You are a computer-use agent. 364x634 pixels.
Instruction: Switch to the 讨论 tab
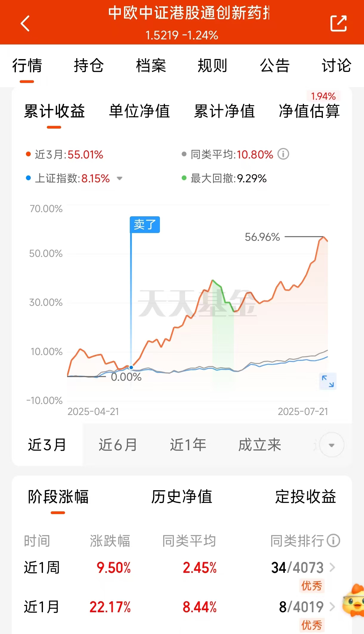pyautogui.click(x=337, y=65)
